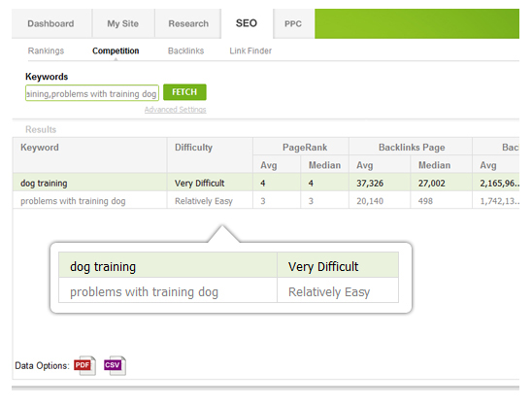Click 'Very Difficult' cell in results table

tap(210, 183)
